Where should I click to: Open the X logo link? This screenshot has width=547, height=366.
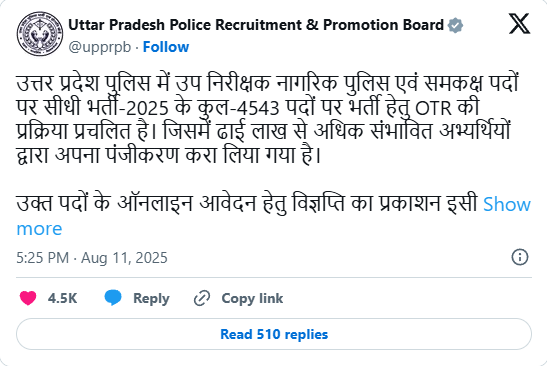[x=519, y=24]
